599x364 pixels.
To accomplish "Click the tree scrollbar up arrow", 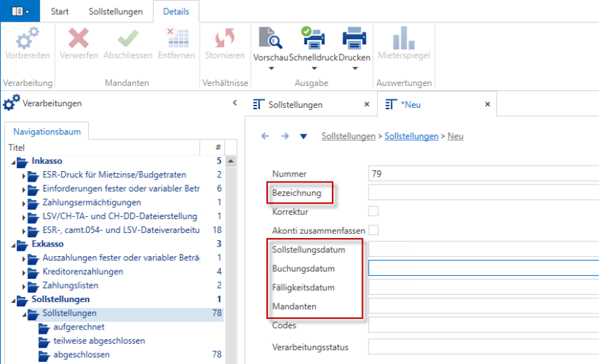I will click(230, 161).
